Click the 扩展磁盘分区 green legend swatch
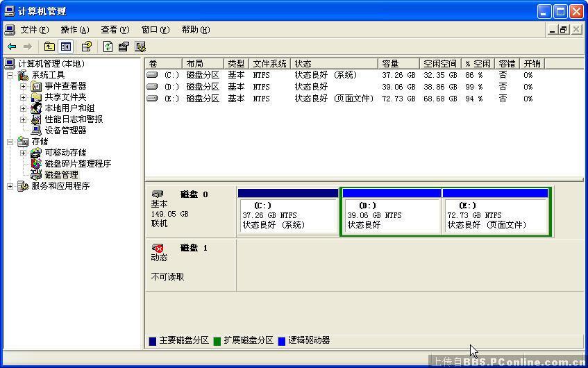The image size is (588, 368). tap(217, 341)
